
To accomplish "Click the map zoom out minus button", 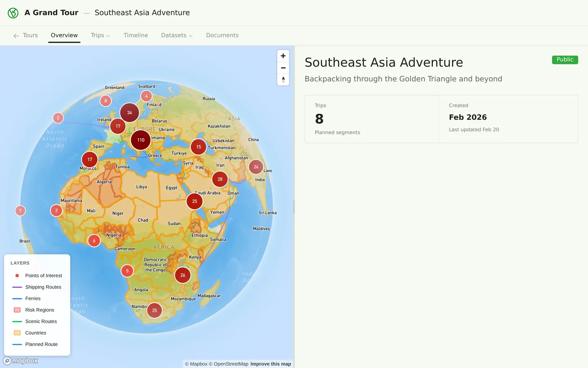I will click(x=283, y=68).
